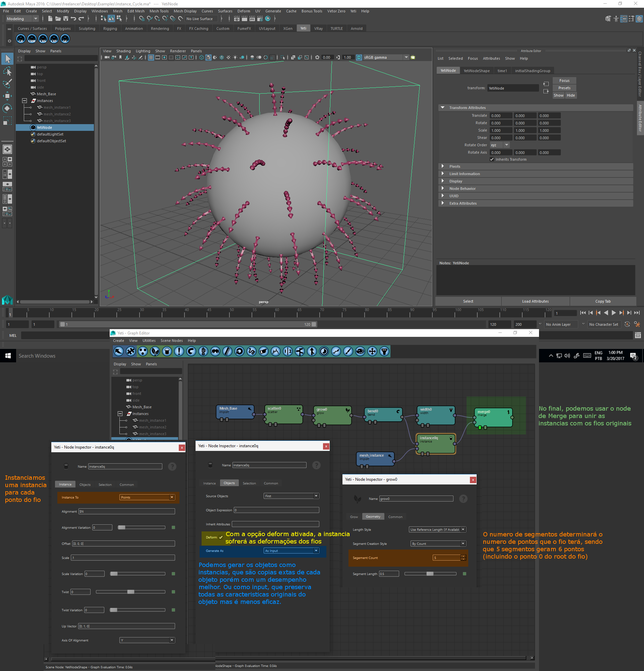The height and width of the screenshot is (671, 644).
Task: Click the Windows Start button
Action: tap(8, 356)
